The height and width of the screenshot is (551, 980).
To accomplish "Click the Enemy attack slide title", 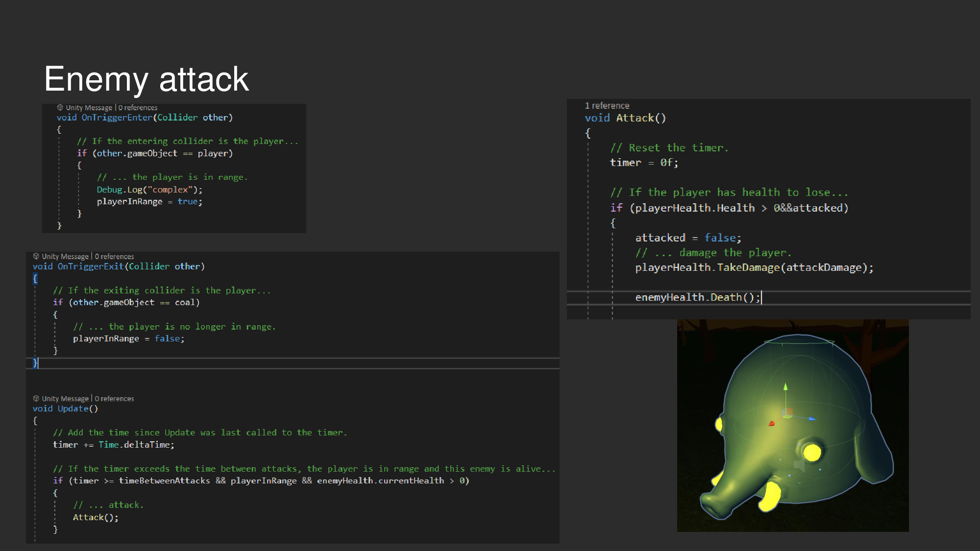I will pyautogui.click(x=147, y=78).
